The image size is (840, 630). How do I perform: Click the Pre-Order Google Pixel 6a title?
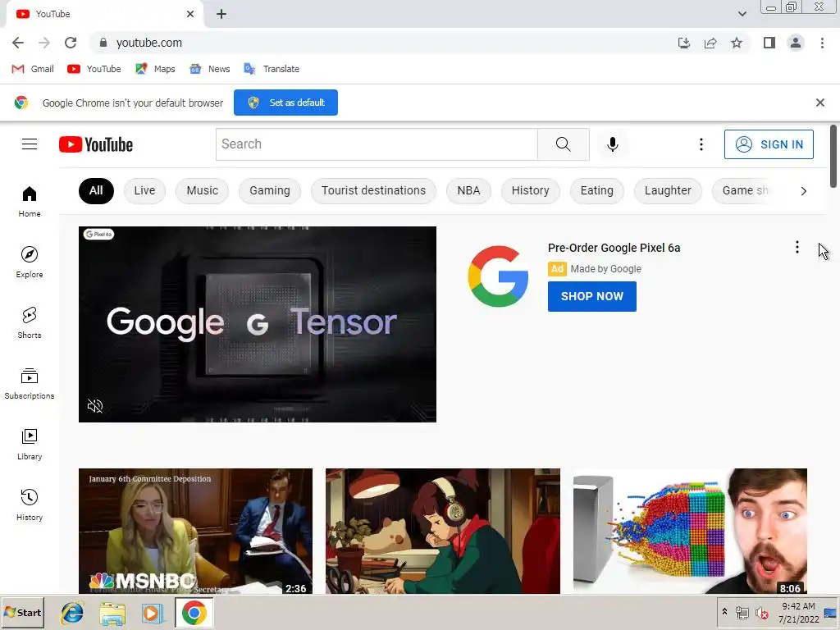tap(614, 248)
